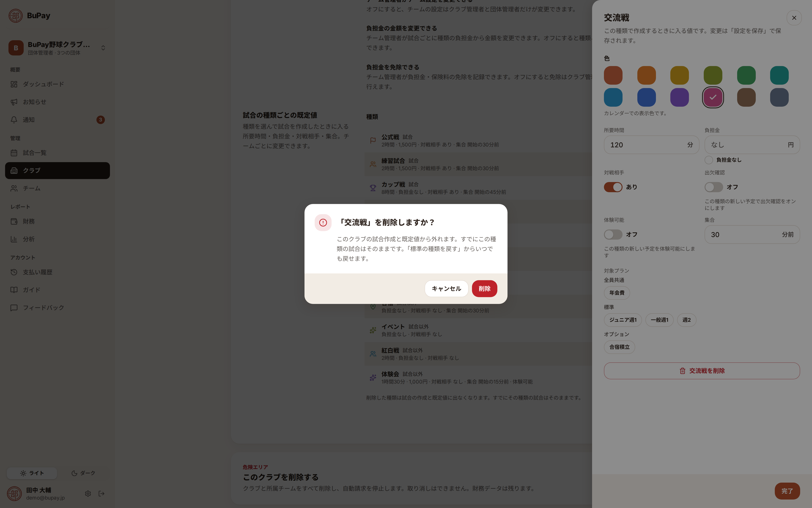Screen dimensions: 812x508
Task: Select the orange color swatch
Action: (x=646, y=75)
